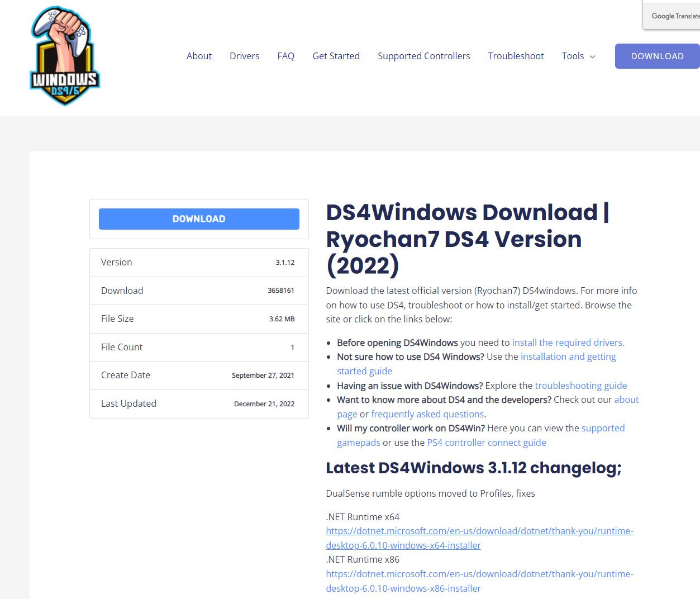Click the Windows DS4/5 site logo

point(65,56)
